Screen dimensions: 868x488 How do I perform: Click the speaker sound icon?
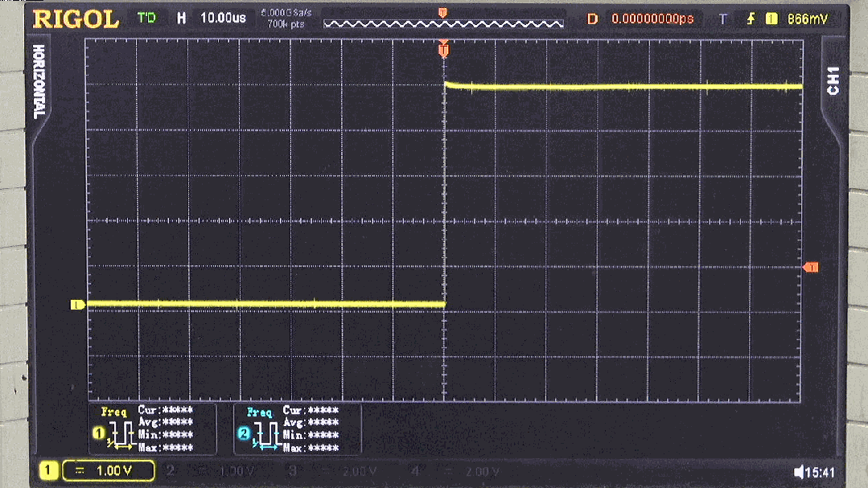[x=798, y=472]
